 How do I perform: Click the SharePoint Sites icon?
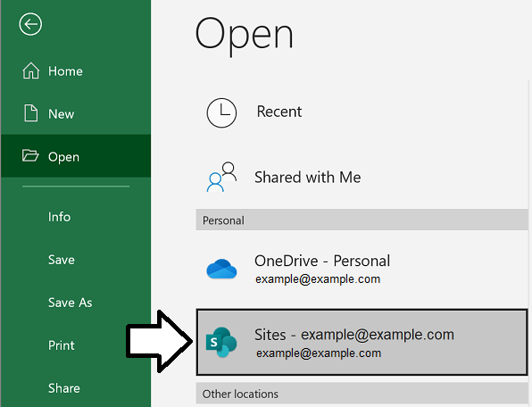coord(221,342)
